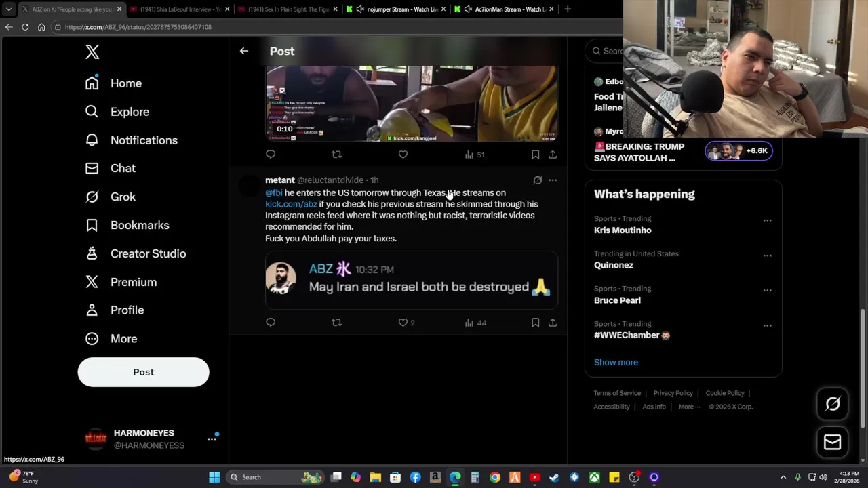Click the browser address bar URL
The height and width of the screenshot is (488, 868).
[138, 27]
